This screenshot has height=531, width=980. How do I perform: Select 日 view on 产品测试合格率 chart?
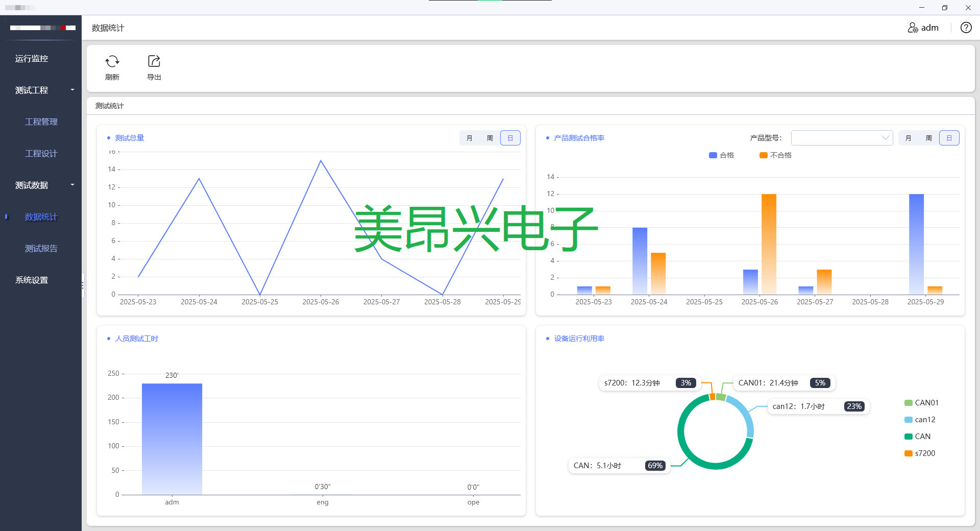[x=949, y=138]
